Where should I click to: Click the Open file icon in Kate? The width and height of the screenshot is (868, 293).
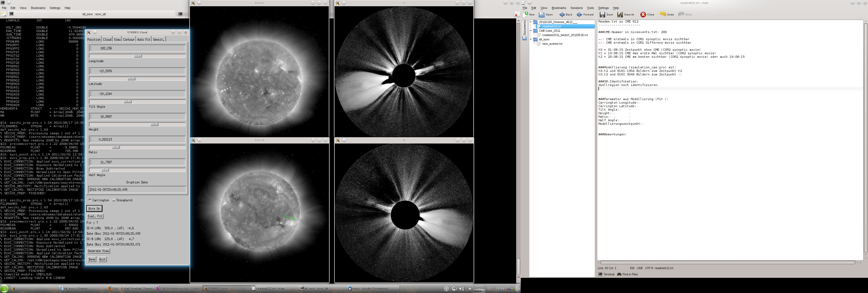[541, 14]
